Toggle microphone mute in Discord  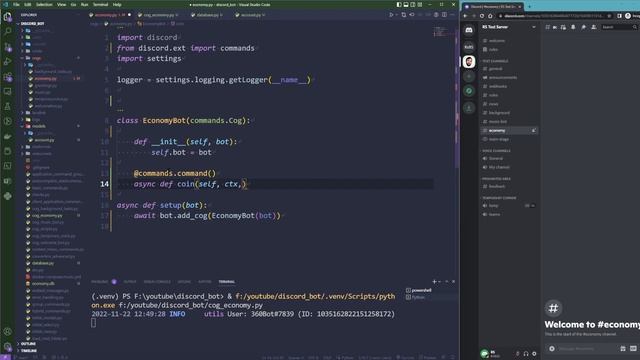pos(518,353)
